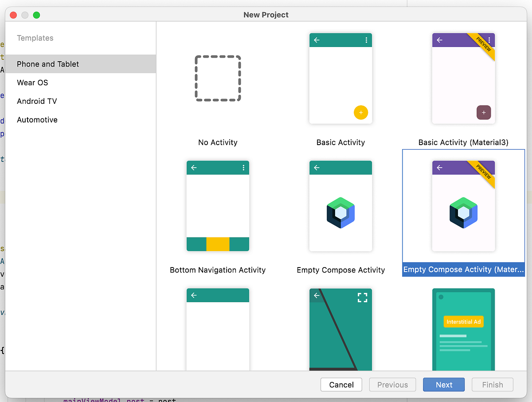The image size is (532, 402).
Task: Open the Automotive template category
Action: click(37, 120)
